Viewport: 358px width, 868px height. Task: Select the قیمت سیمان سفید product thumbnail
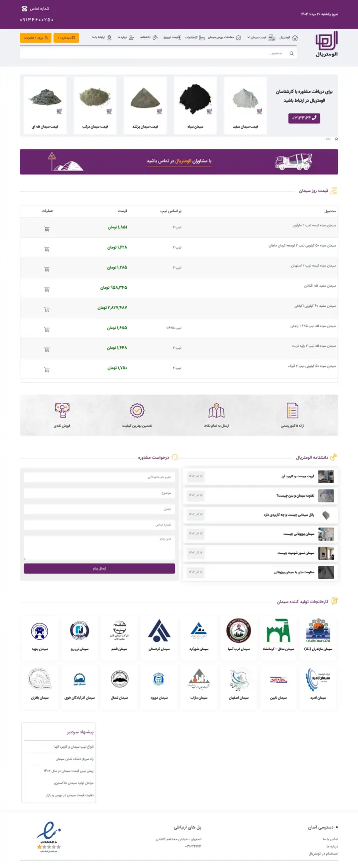[x=246, y=105]
